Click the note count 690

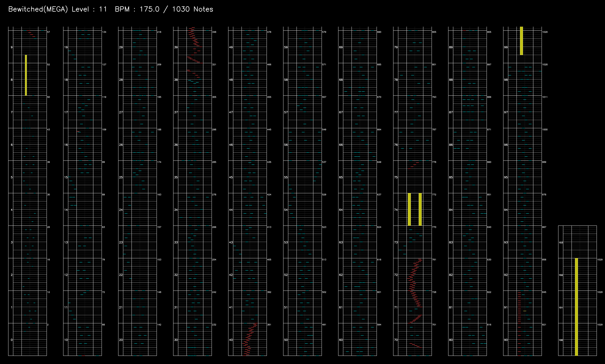[x=379, y=32]
